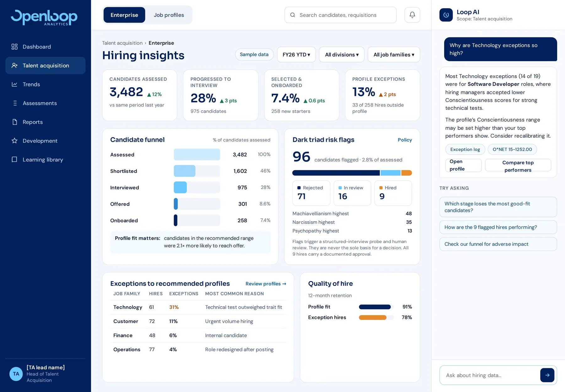The image size is (565, 392).
Task: Click the search magnifier icon
Action: click(x=293, y=15)
